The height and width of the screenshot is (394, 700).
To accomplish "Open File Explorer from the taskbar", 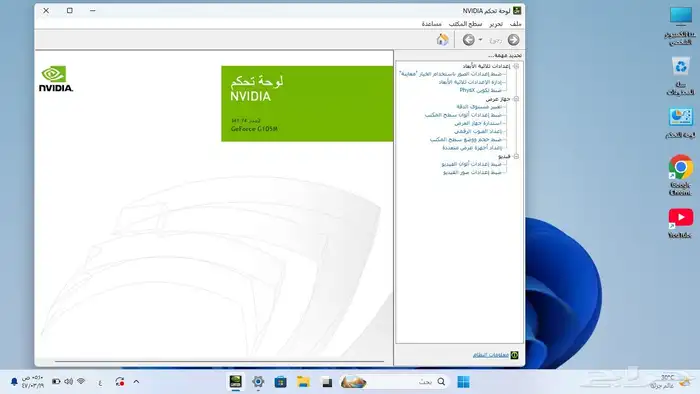I will [303, 382].
